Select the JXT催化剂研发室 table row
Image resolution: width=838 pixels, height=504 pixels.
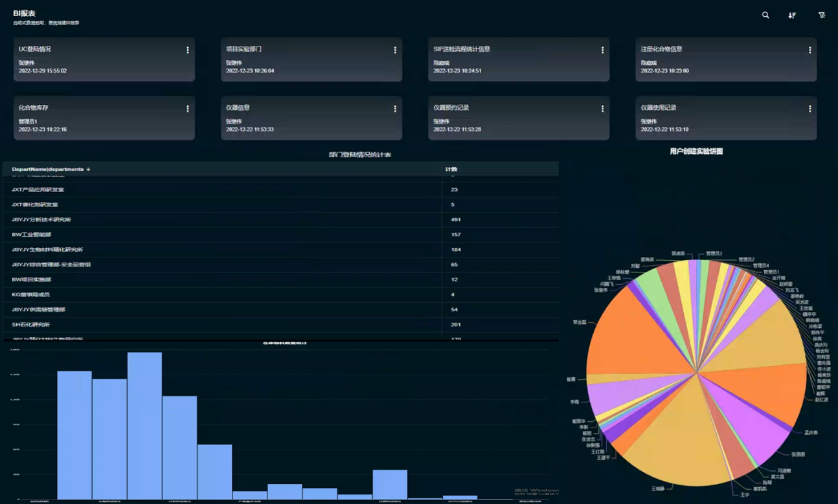pos(280,204)
